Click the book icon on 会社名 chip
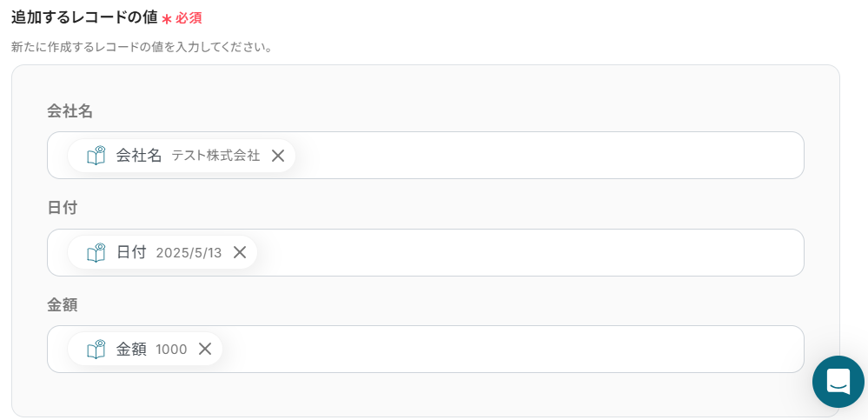The image size is (868, 420). [96, 156]
